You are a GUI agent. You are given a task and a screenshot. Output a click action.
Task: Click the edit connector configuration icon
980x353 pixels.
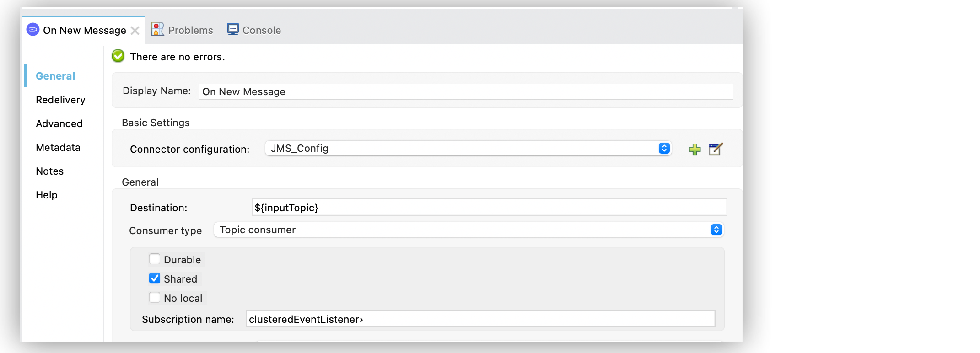pyautogui.click(x=715, y=150)
